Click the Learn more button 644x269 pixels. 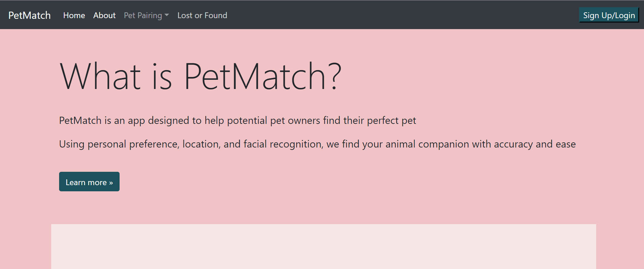click(89, 182)
